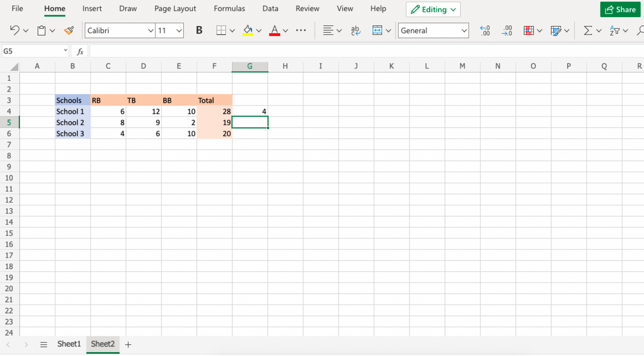Select row 5 header
644x356 pixels.
point(9,122)
